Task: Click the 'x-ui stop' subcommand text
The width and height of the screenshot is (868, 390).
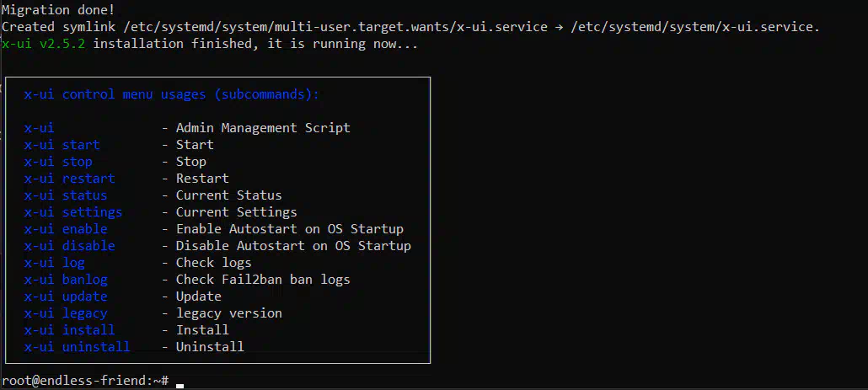Action: pyautogui.click(x=58, y=162)
